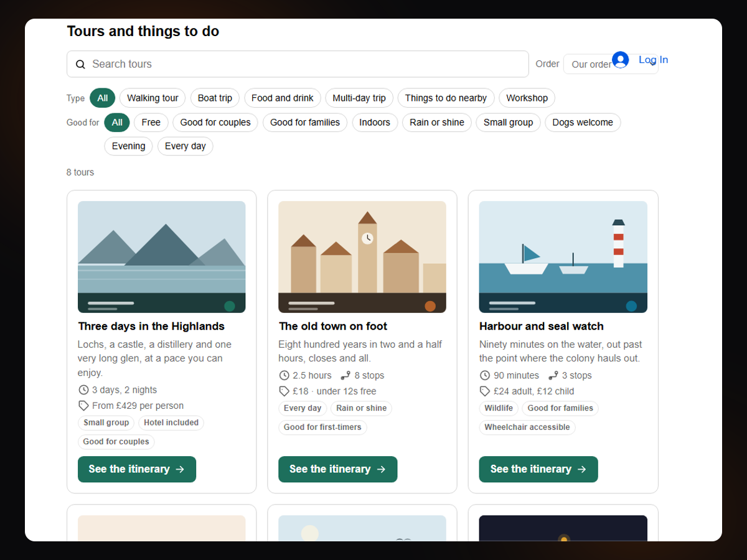Click the blue dot on harbour image

(x=631, y=306)
